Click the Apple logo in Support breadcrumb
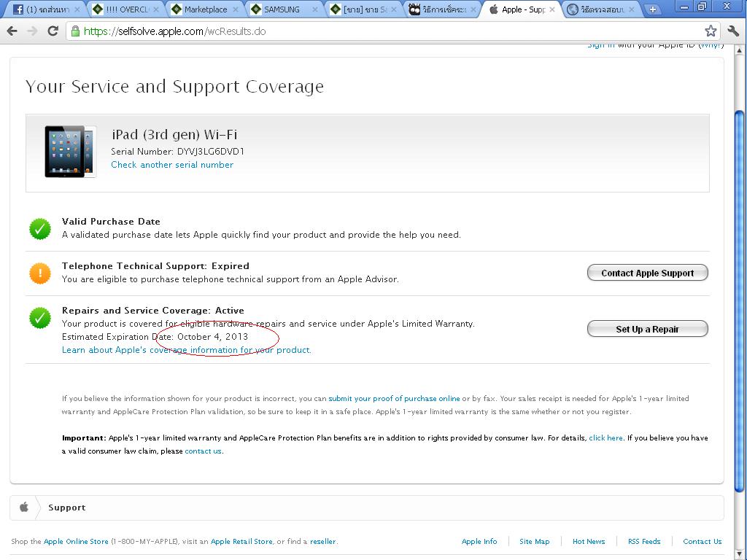 coord(24,507)
